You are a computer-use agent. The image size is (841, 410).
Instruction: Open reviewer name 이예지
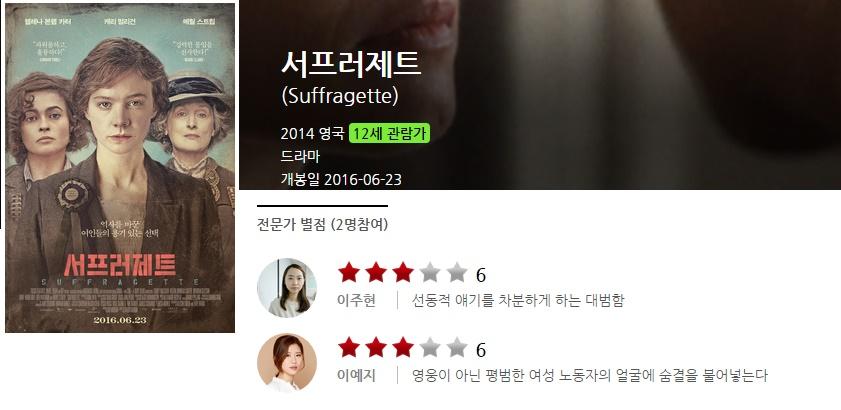tap(356, 376)
